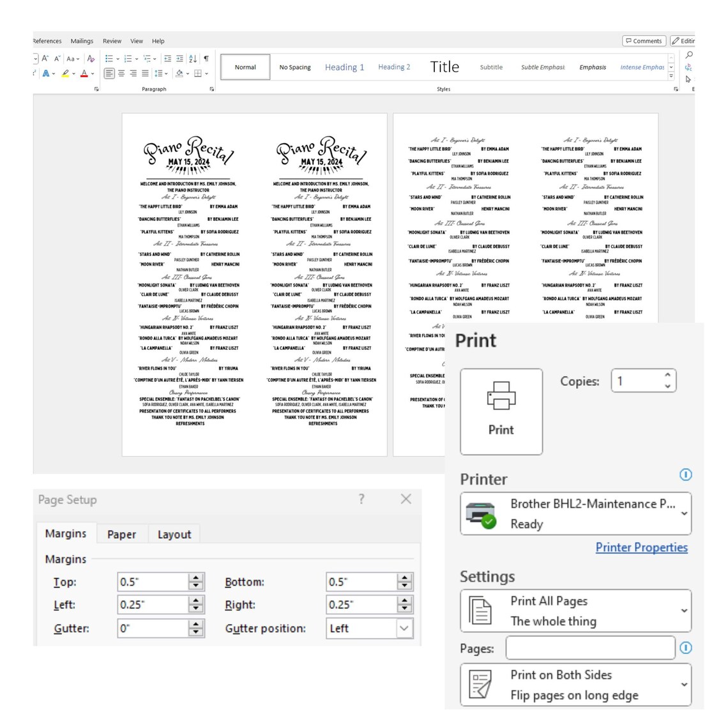
Task: Open the Gutter position dropdown
Action: [370, 628]
